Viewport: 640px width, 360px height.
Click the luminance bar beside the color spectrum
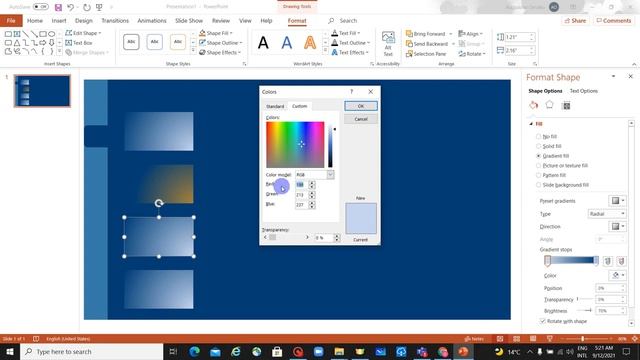click(330, 144)
